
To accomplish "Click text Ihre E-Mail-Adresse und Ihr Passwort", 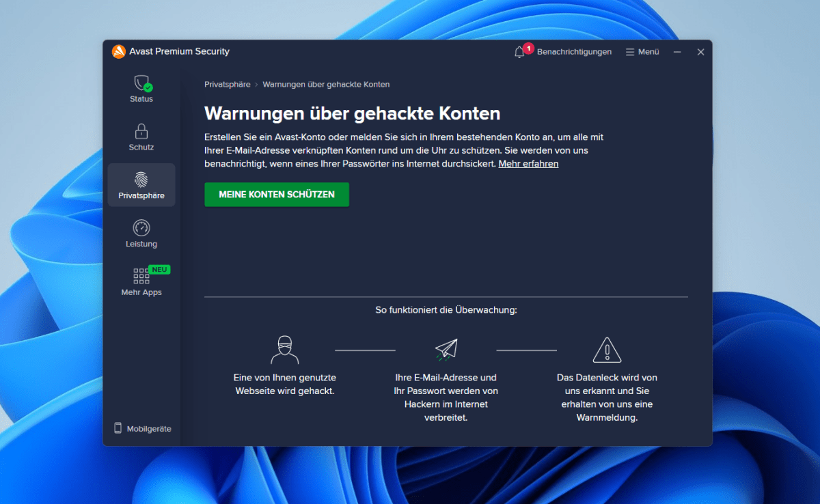I will pyautogui.click(x=446, y=397).
